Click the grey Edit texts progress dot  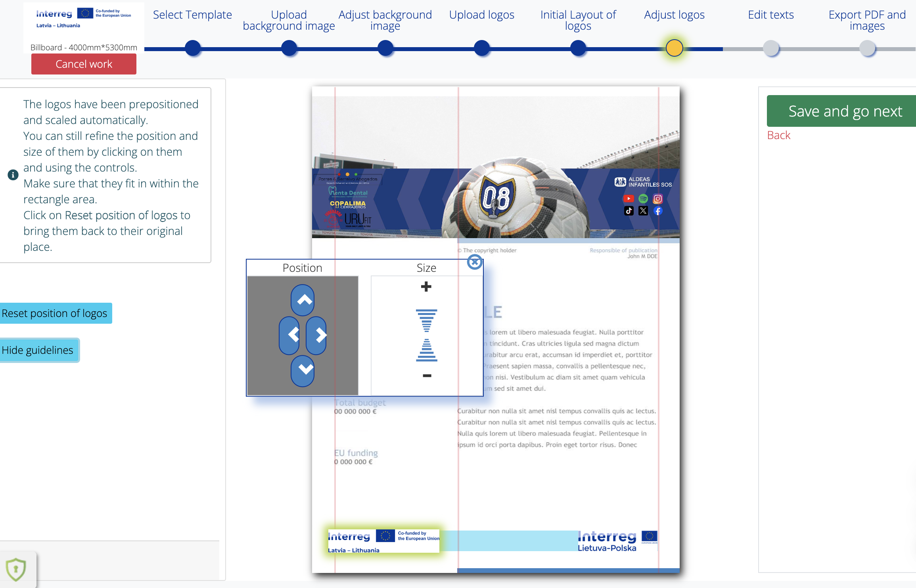click(x=771, y=48)
